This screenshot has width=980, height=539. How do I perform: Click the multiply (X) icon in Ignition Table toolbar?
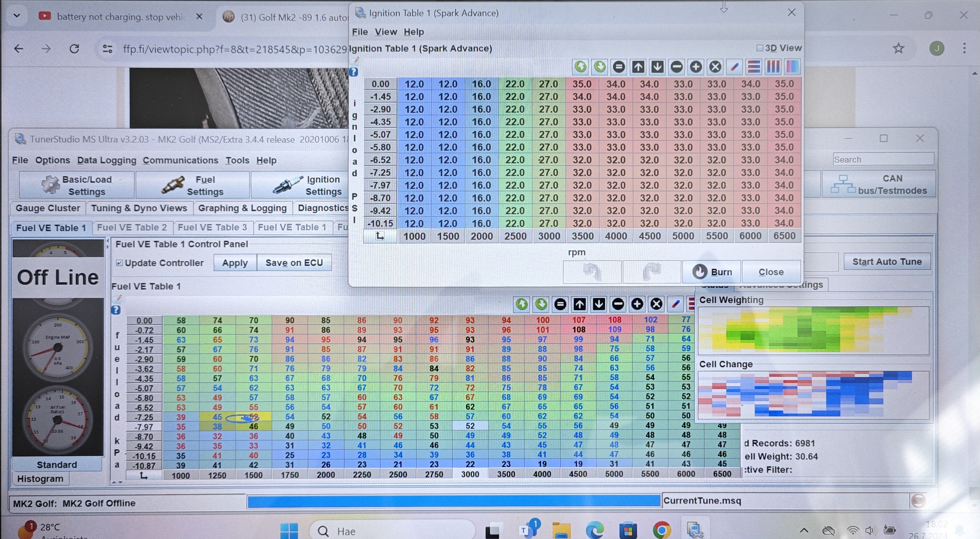pos(715,67)
